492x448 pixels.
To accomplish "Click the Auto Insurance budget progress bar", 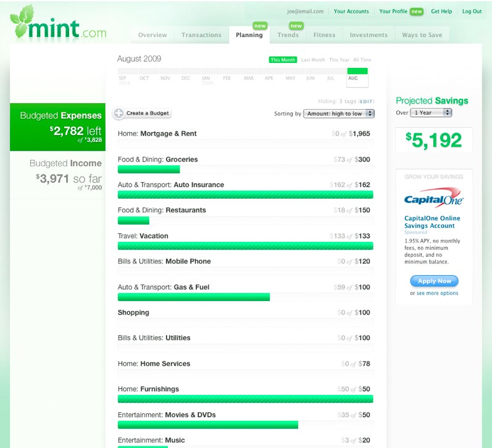I will (x=245, y=195).
